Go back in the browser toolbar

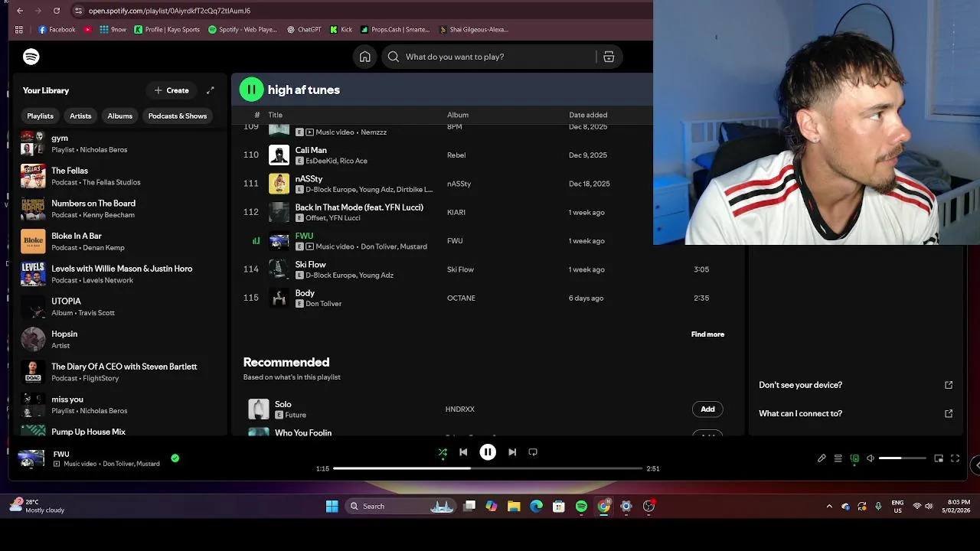click(x=20, y=11)
